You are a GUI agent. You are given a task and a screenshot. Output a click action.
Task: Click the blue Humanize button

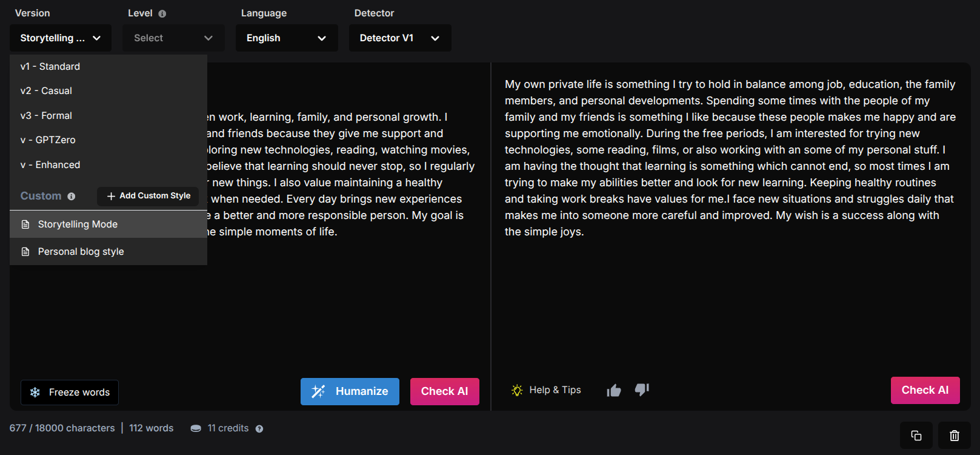click(x=350, y=391)
